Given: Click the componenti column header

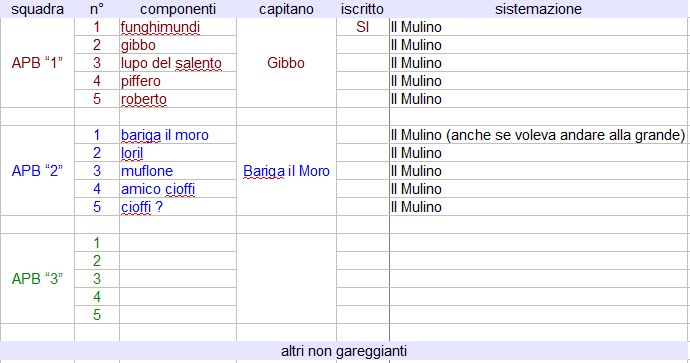Looking at the screenshot, I should point(178,9).
